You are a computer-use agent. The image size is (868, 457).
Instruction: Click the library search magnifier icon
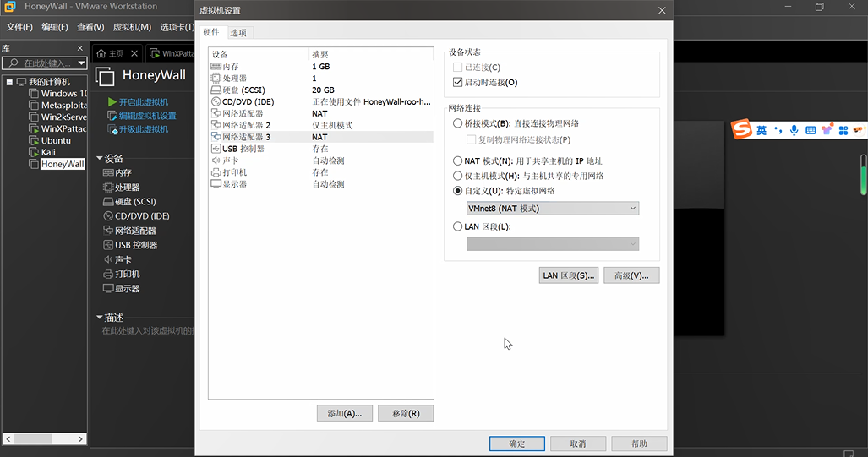(x=14, y=63)
